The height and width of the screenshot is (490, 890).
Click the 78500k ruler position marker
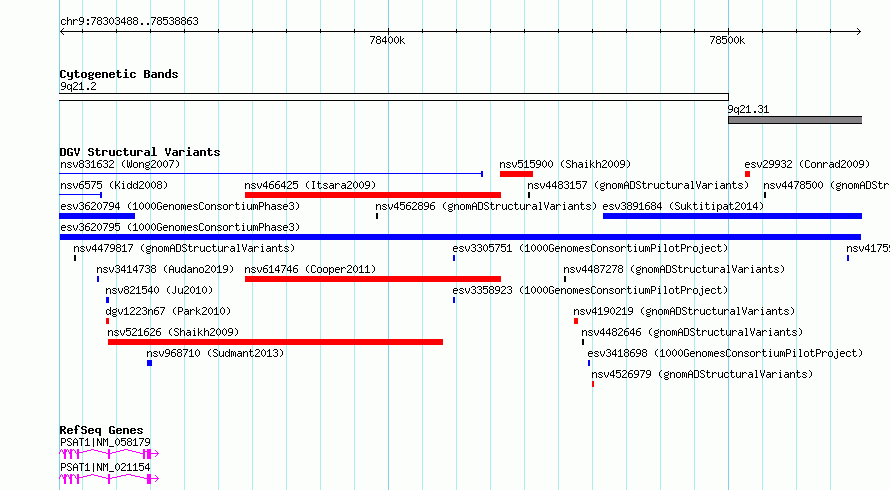[727, 40]
